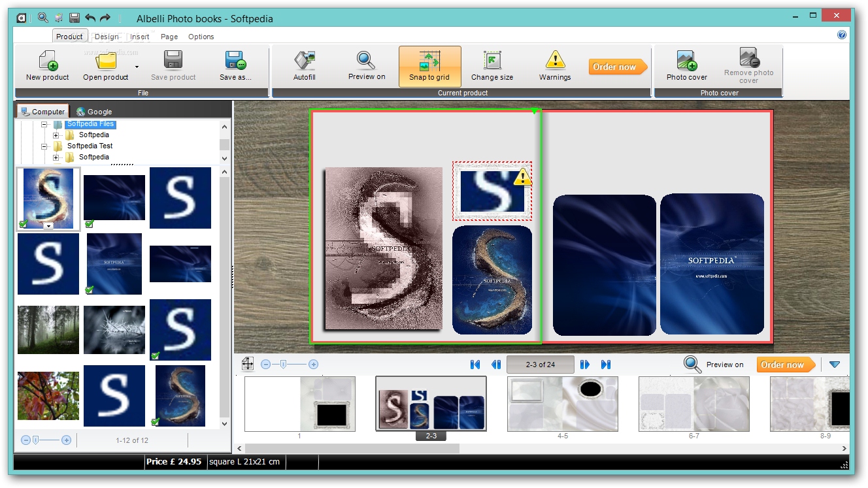Select the Computer source tab
The width and height of the screenshot is (868, 488).
(x=42, y=111)
